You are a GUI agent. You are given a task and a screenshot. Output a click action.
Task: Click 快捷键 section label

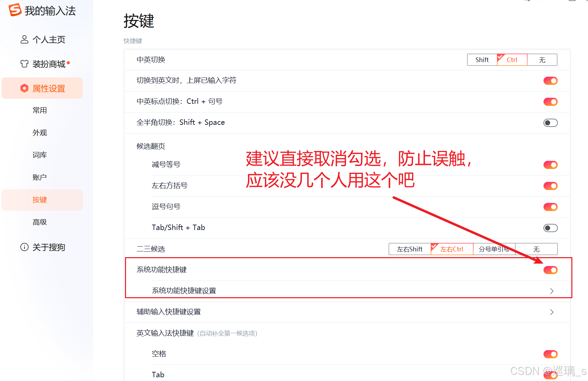tap(133, 41)
